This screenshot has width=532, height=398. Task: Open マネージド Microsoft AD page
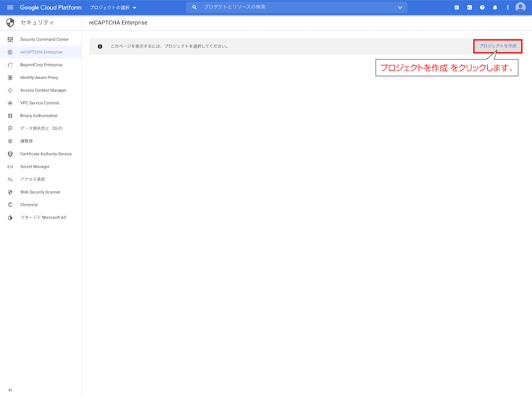point(43,217)
